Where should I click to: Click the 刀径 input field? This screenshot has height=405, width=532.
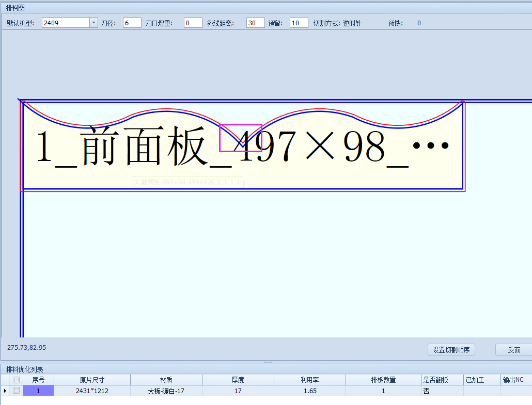pyautogui.click(x=132, y=23)
